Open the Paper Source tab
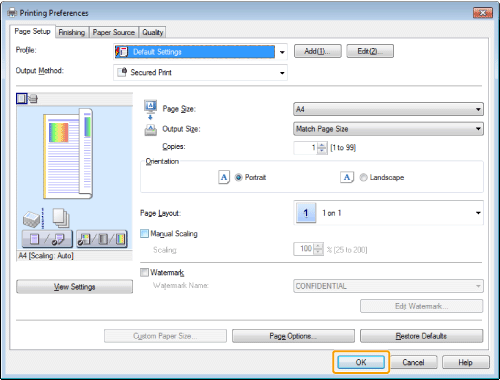 point(114,32)
